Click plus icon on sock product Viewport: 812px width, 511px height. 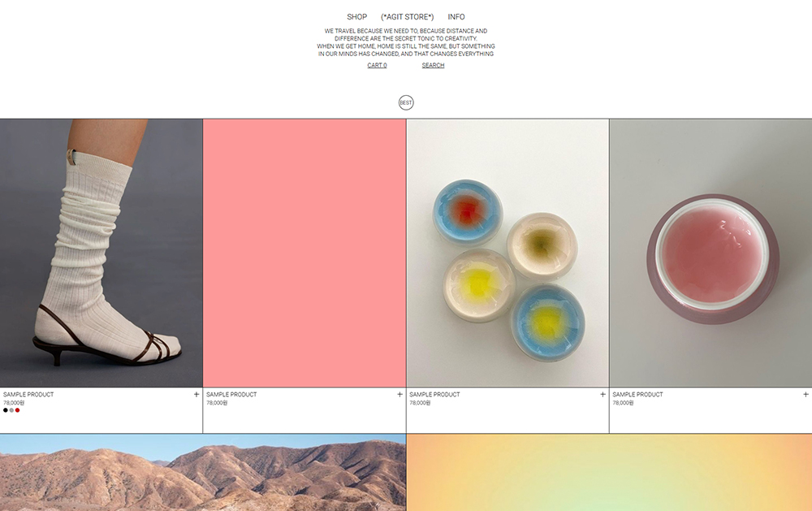197,394
